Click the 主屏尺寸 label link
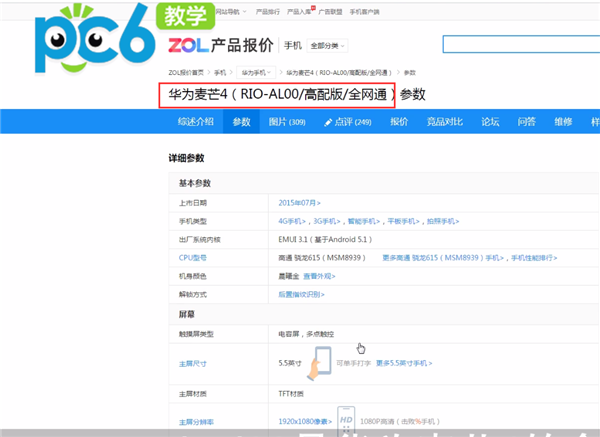This screenshot has height=437, width=600. click(193, 364)
